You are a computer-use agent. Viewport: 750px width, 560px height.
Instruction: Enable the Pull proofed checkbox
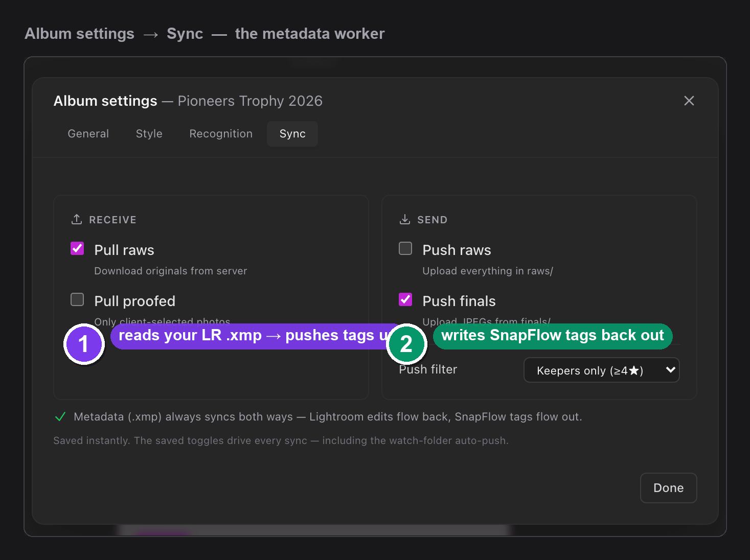point(77,299)
